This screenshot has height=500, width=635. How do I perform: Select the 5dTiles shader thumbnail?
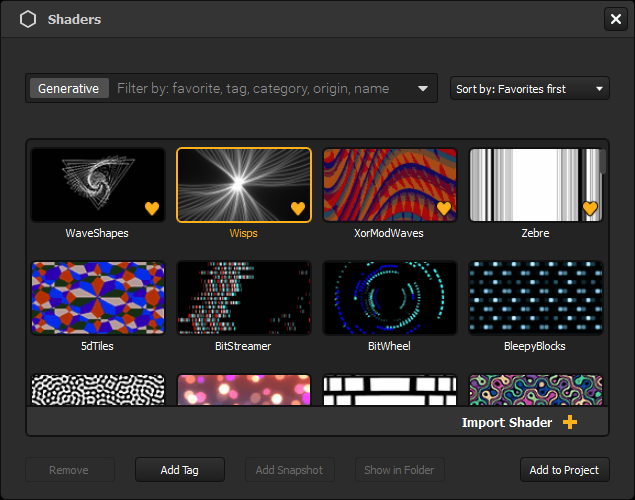pyautogui.click(x=98, y=298)
